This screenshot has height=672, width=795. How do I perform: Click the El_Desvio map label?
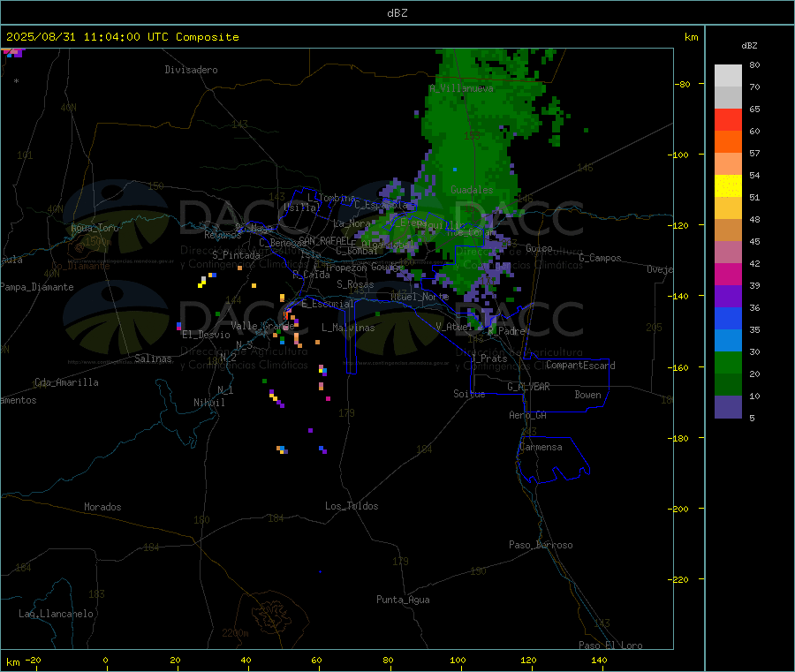[206, 335]
